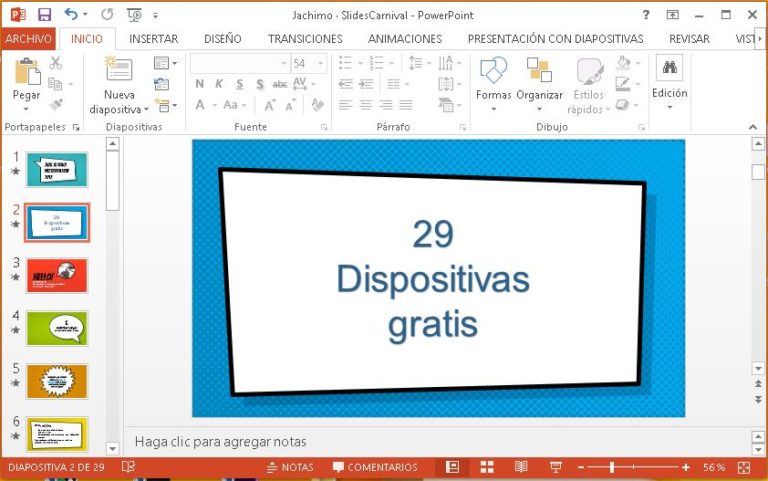Viewport: 768px width, 481px height.
Task: Click the 56 % zoom level
Action: tap(714, 467)
